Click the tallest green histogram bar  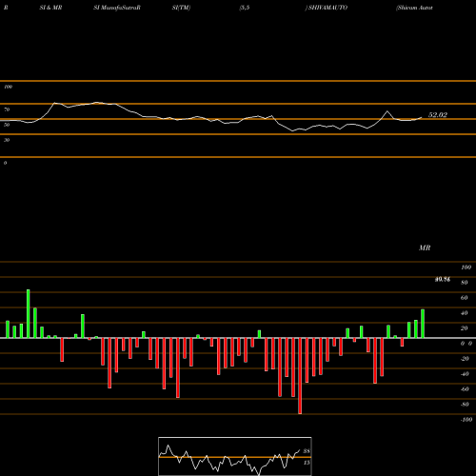[29, 313]
